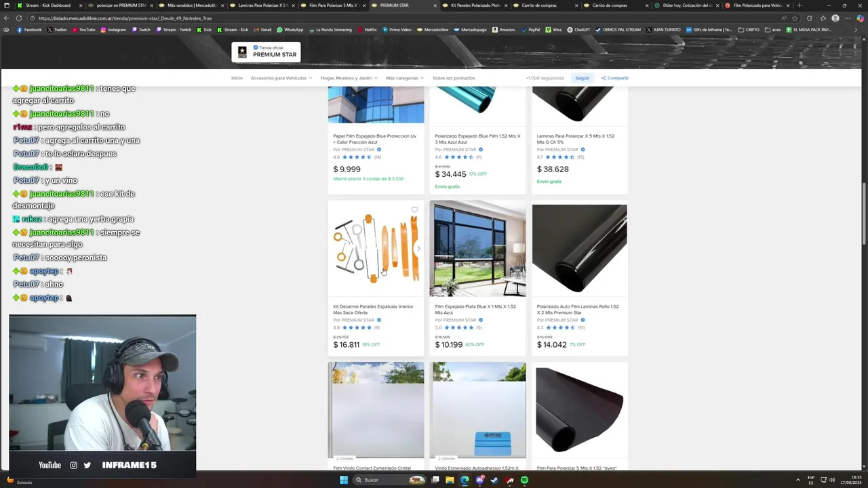868x488 pixels.
Task: Open Spotify from the taskbar
Action: [524, 480]
